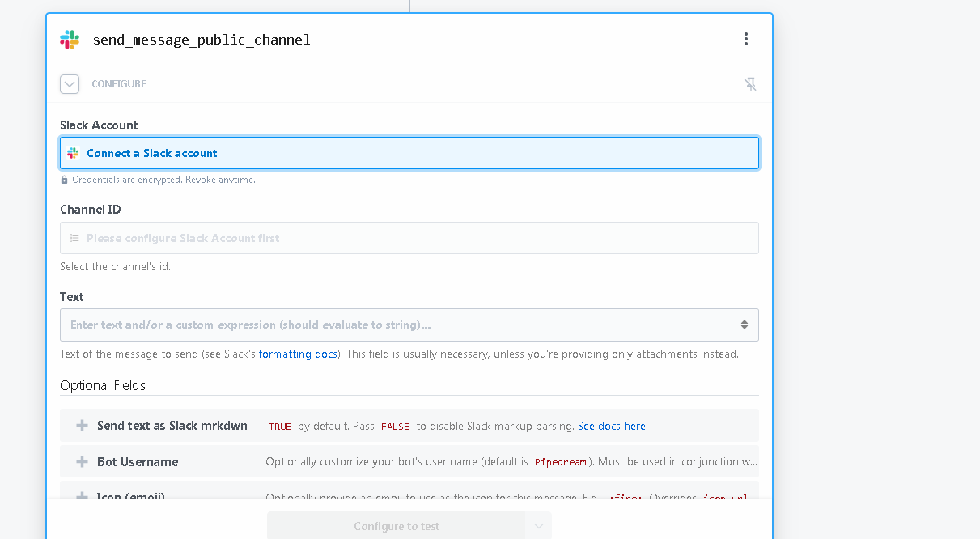This screenshot has width=980, height=539.
Task: Click Connect a Slack account
Action: coord(409,153)
